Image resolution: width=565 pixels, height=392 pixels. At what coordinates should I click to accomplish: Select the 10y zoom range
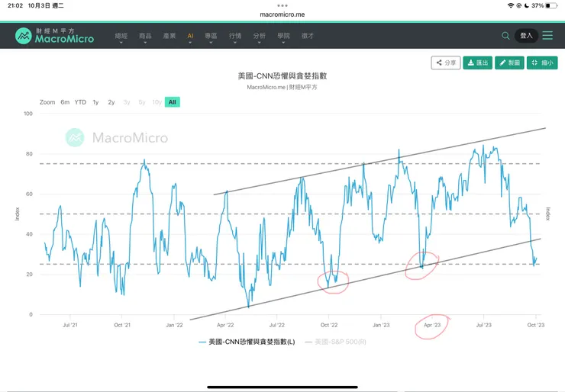[x=157, y=102]
